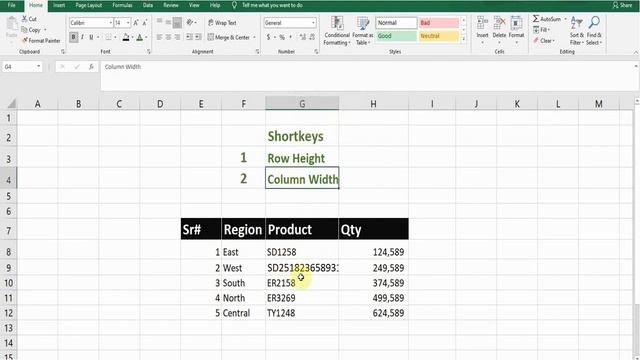Run AutoSum on the selection
The image size is (640, 360).
pos(547,19)
